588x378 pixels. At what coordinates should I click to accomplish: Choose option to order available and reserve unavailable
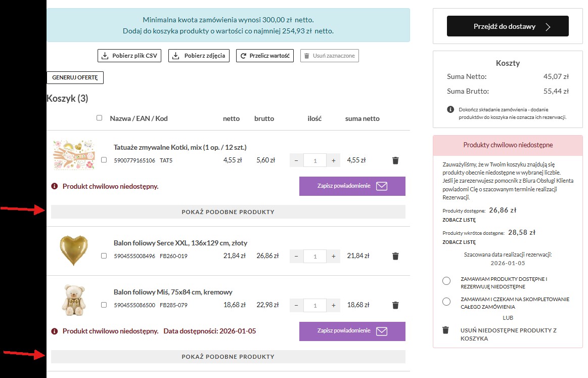click(x=446, y=281)
